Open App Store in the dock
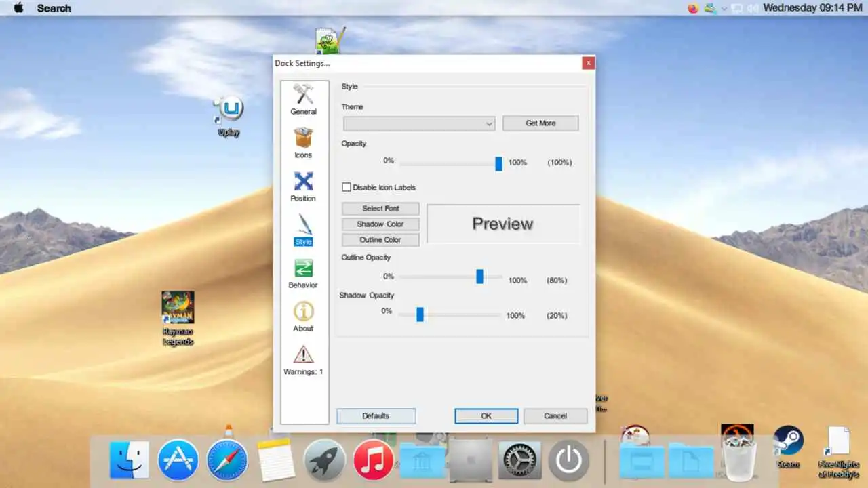Screen dimensions: 868x488 coord(178,460)
